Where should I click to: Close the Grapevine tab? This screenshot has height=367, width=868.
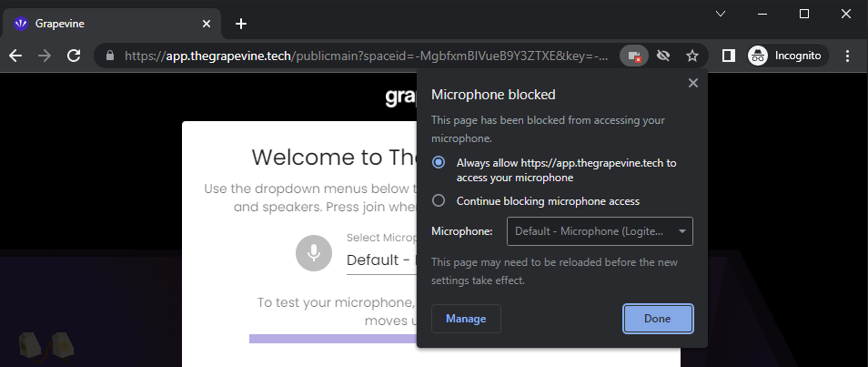[x=206, y=24]
